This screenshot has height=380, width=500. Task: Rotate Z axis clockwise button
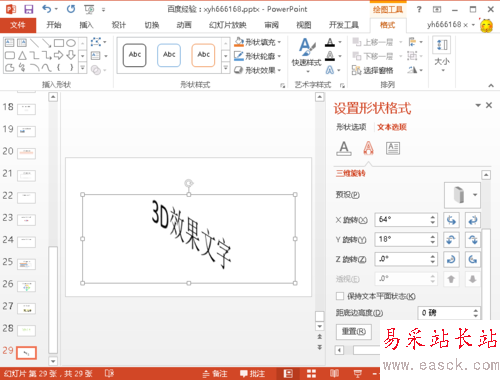coord(451,259)
